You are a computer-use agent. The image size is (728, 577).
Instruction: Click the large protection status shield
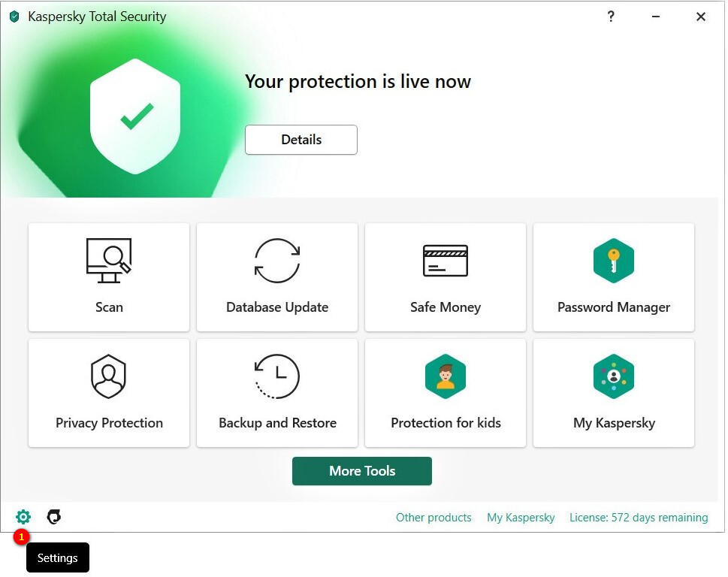click(135, 116)
